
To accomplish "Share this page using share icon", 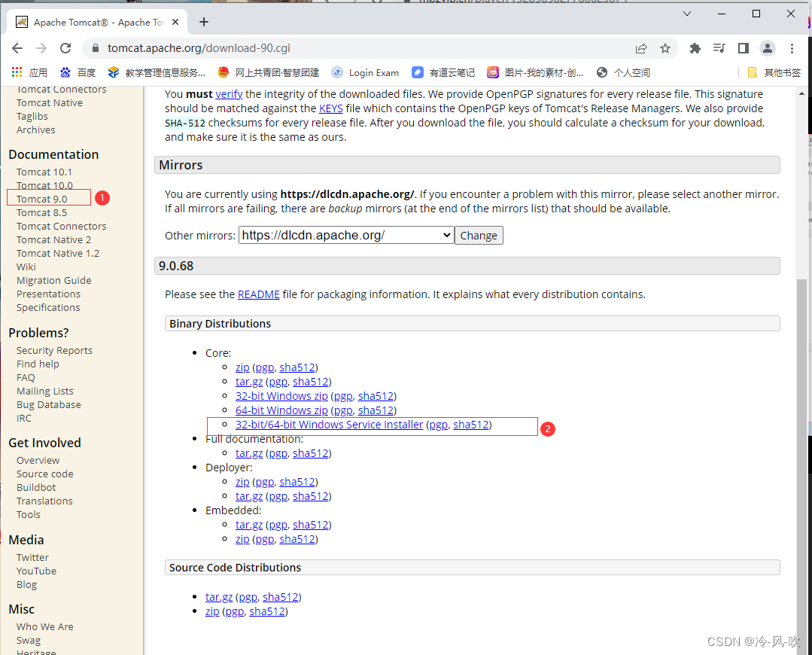I will (641, 48).
